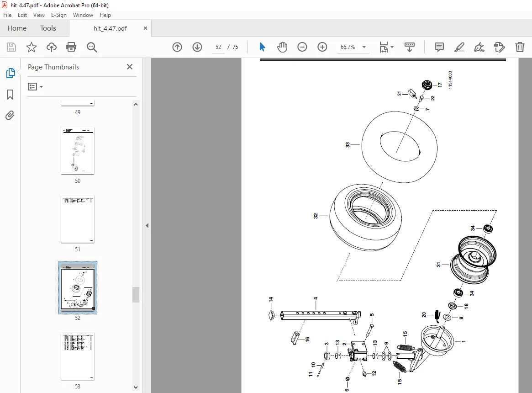
Task: Open zoom level dropdown arrow
Action: coord(364,47)
